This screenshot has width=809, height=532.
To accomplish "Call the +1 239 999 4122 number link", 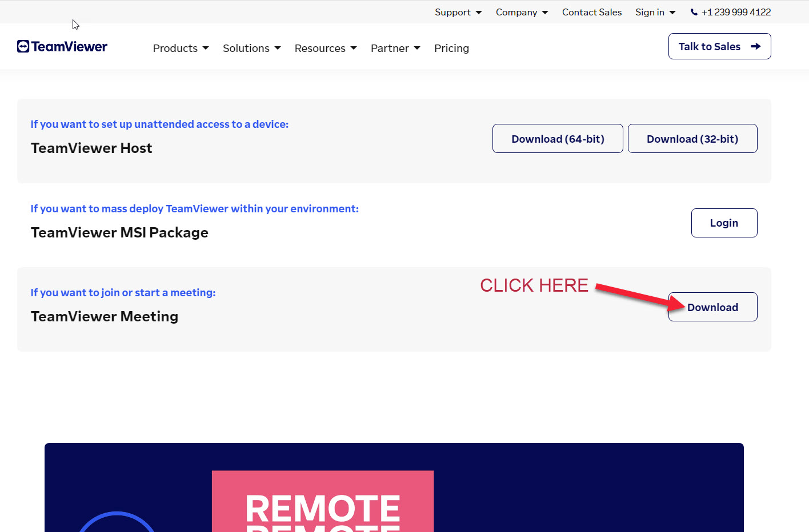I will (x=736, y=12).
